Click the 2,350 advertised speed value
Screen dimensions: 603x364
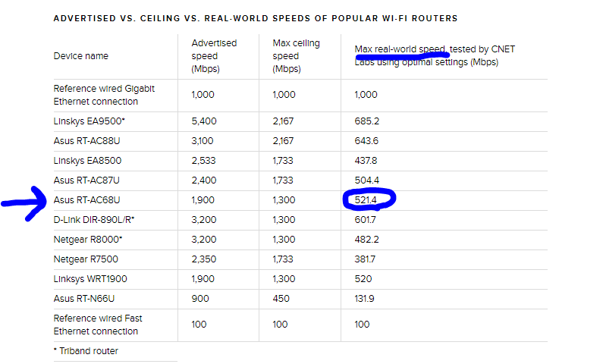click(204, 259)
